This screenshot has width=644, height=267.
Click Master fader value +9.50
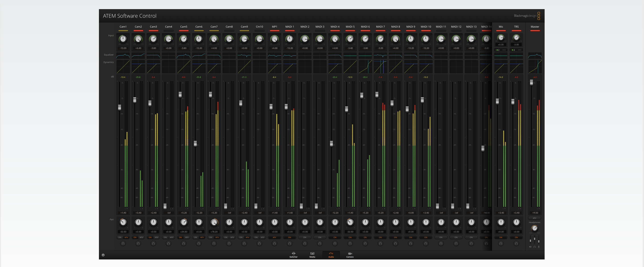[x=535, y=213]
